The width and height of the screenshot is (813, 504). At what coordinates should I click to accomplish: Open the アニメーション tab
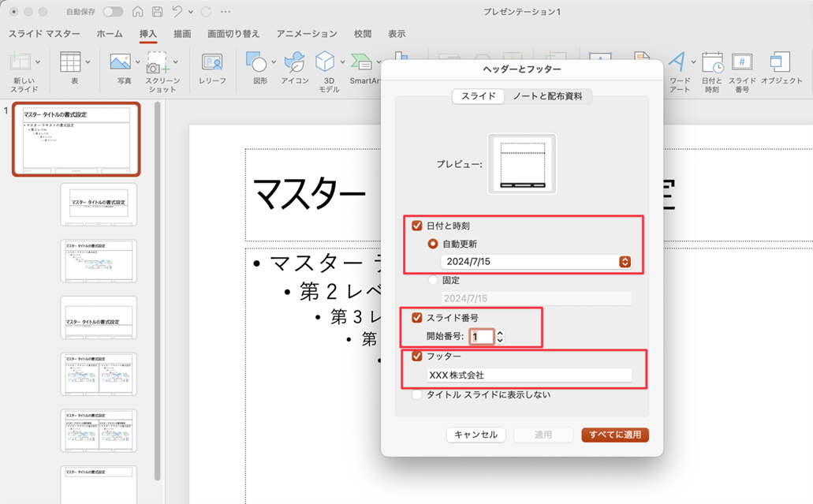(307, 34)
